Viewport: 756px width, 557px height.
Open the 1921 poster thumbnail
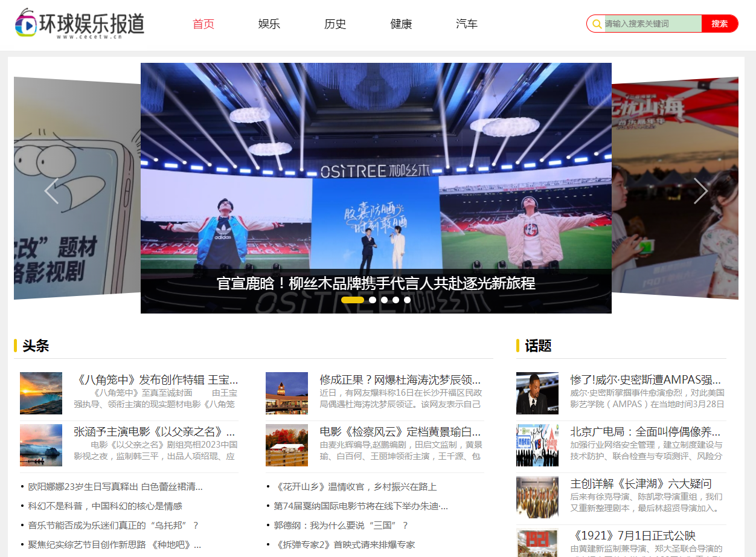(537, 543)
